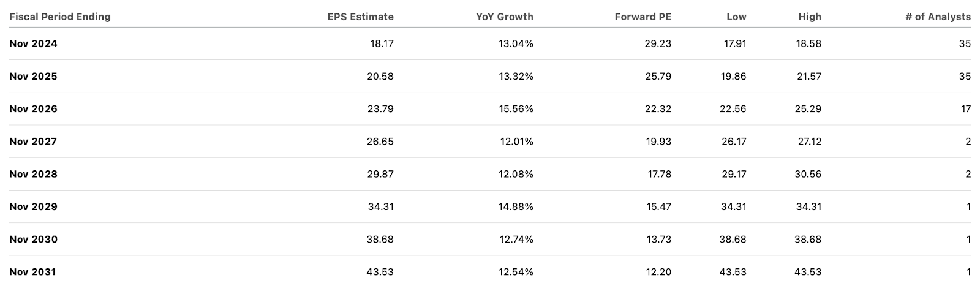Click the Nov 2030 row label
The width and height of the screenshot is (980, 283).
(x=34, y=239)
